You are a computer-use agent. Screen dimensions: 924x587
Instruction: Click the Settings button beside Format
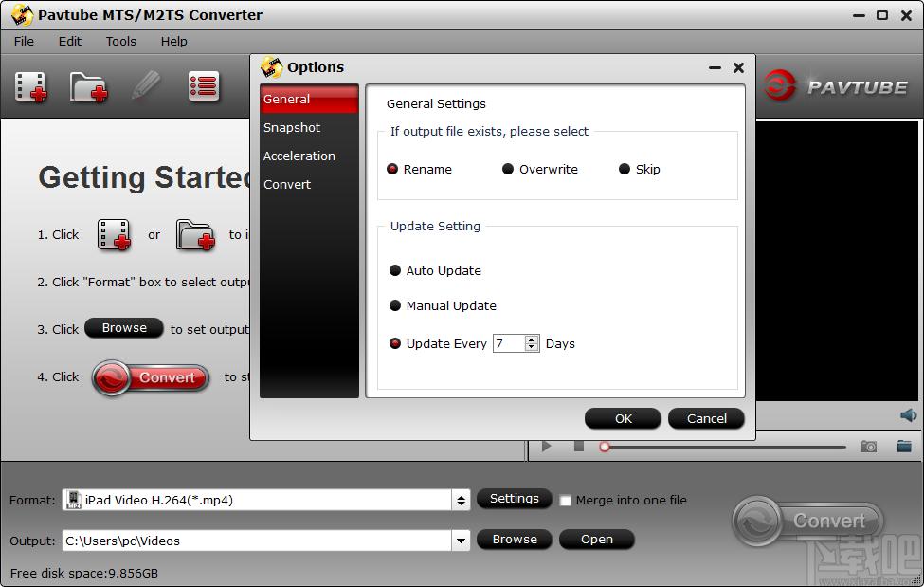[515, 499]
